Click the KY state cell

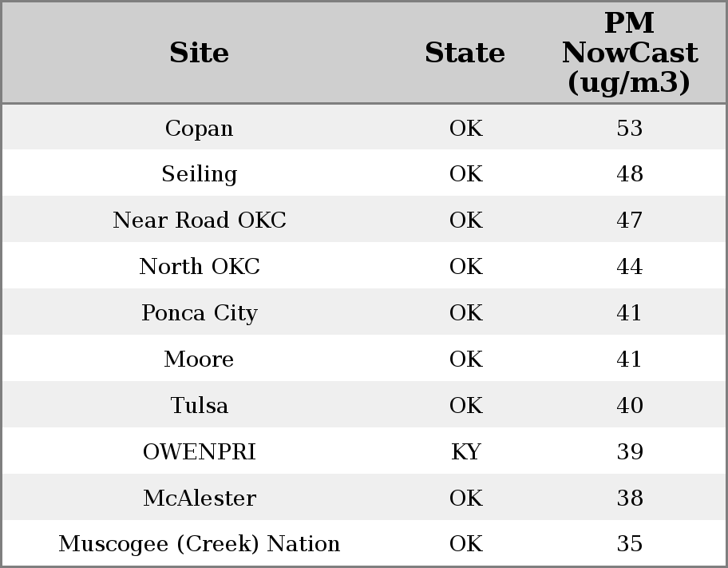(x=465, y=452)
